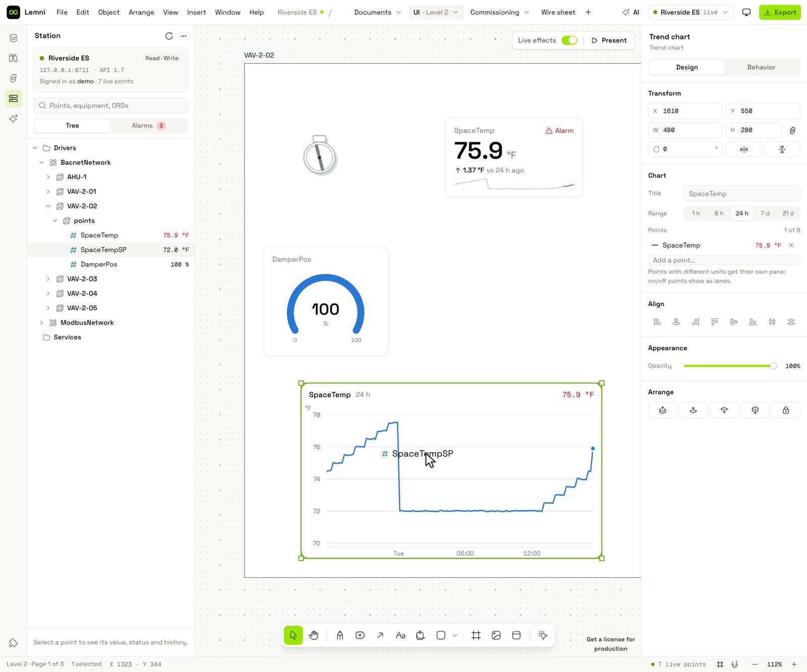Set chart range to 8 h
The height and width of the screenshot is (672, 807).
pos(719,213)
